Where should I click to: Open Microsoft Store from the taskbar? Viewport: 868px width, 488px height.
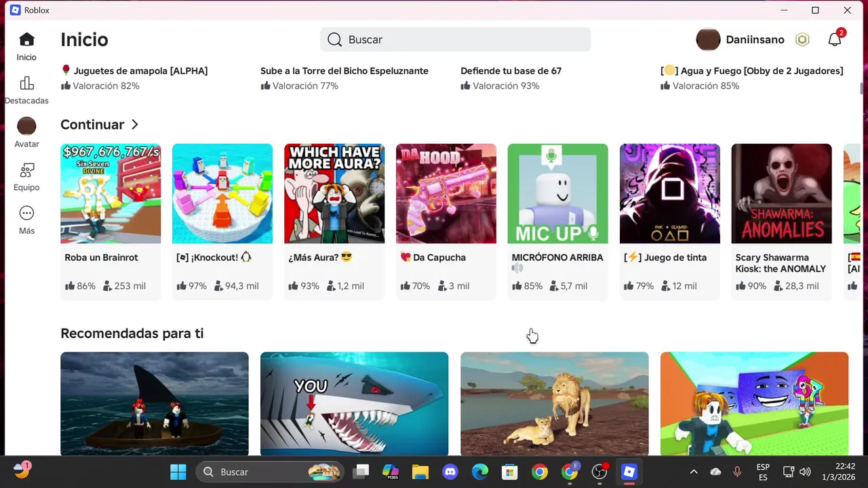pos(510,472)
